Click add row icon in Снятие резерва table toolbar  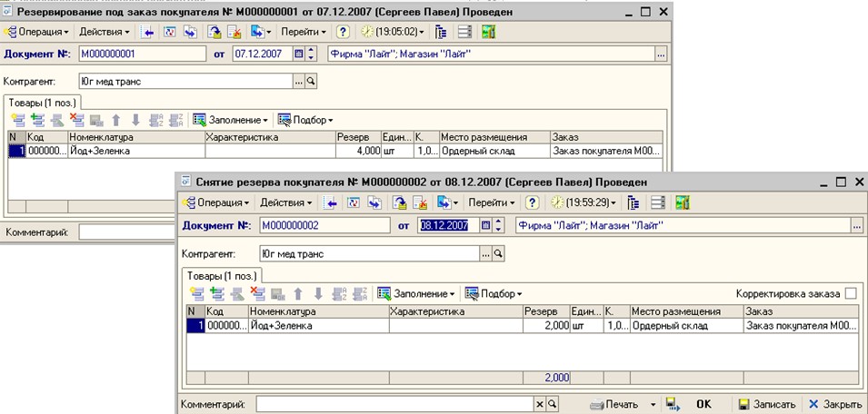196,293
